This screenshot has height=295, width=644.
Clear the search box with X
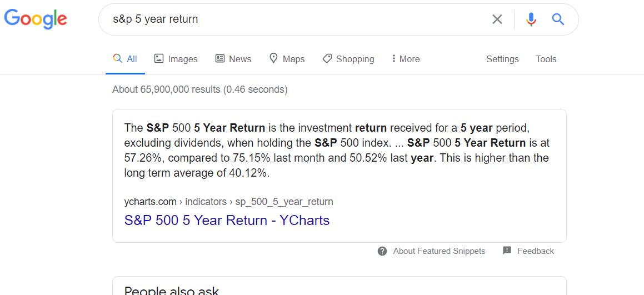497,19
